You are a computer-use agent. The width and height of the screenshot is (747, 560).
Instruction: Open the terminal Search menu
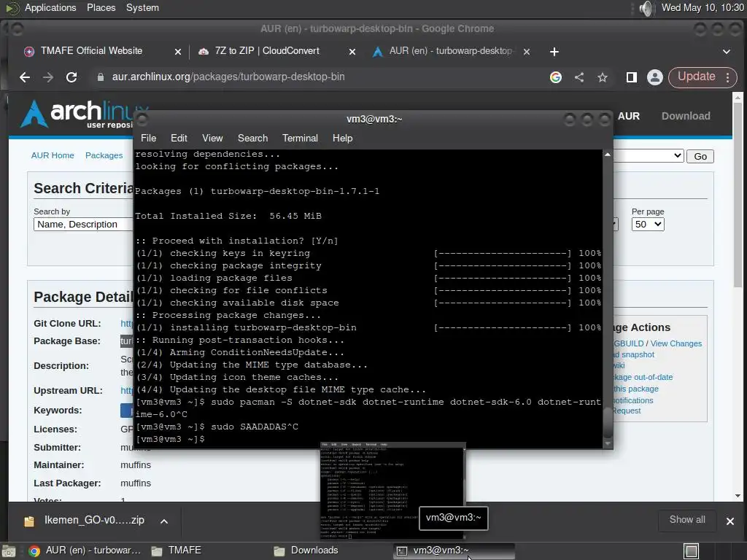pos(252,138)
